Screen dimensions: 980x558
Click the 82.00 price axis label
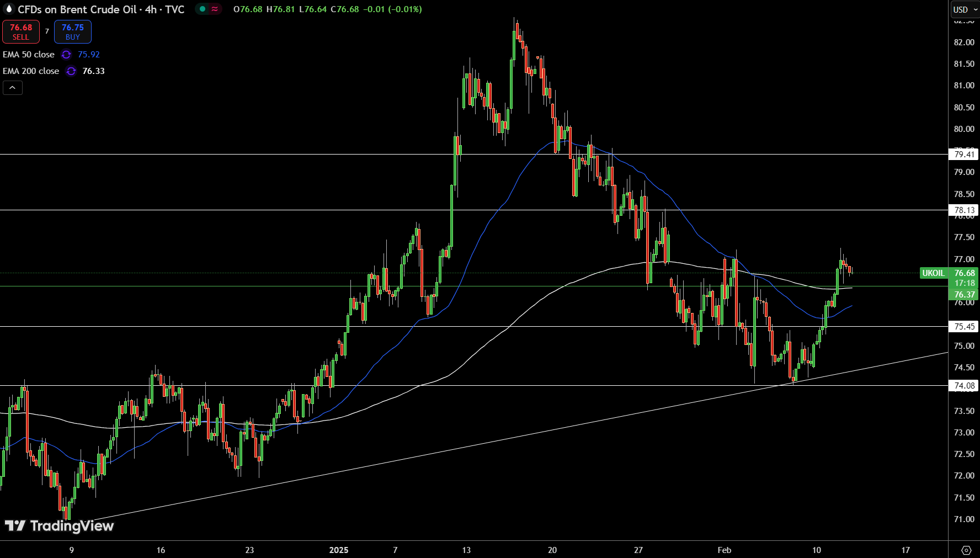pyautogui.click(x=964, y=42)
